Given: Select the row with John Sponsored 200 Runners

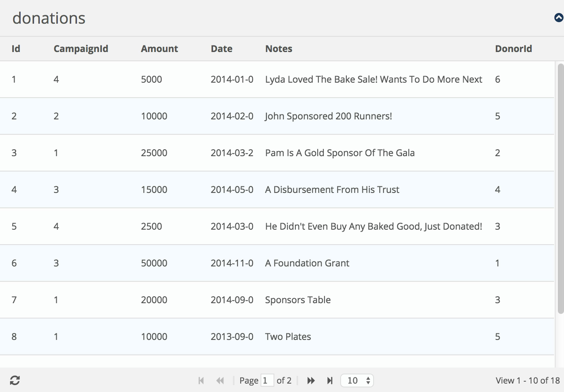Looking at the screenshot, I should [277, 116].
